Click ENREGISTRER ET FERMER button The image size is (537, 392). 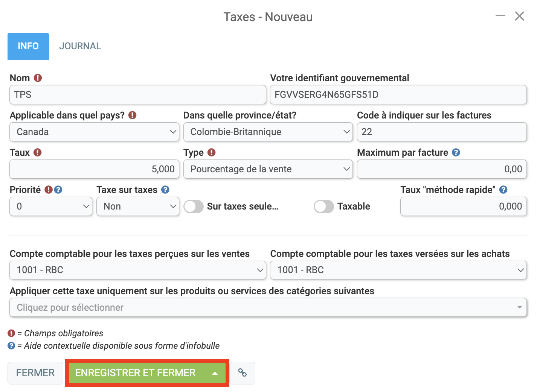(x=136, y=373)
